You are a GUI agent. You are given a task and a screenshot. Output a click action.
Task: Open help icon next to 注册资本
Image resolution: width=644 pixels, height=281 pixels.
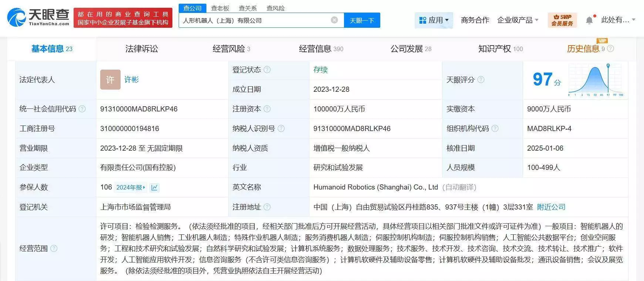coord(267,109)
